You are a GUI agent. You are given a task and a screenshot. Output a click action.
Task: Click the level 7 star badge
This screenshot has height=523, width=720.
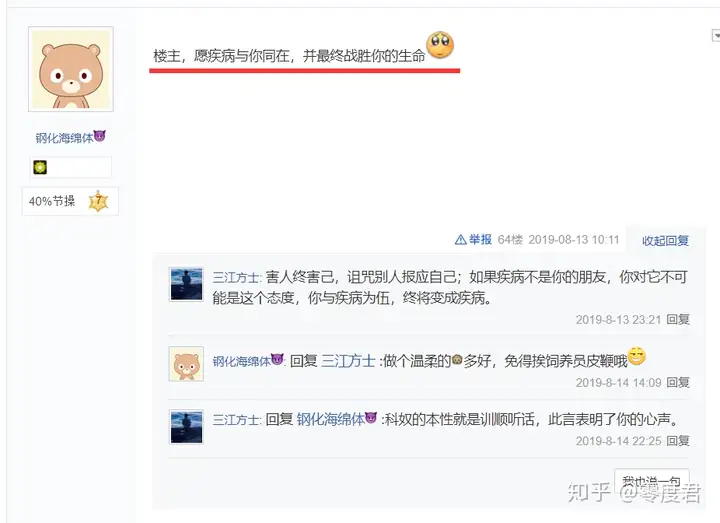[98, 201]
